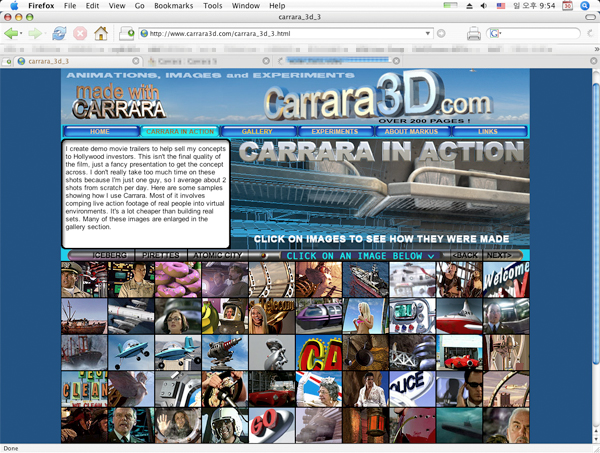Click the calendar icon in menu bar
Screen dimensions: 600x453
tap(567, 6)
